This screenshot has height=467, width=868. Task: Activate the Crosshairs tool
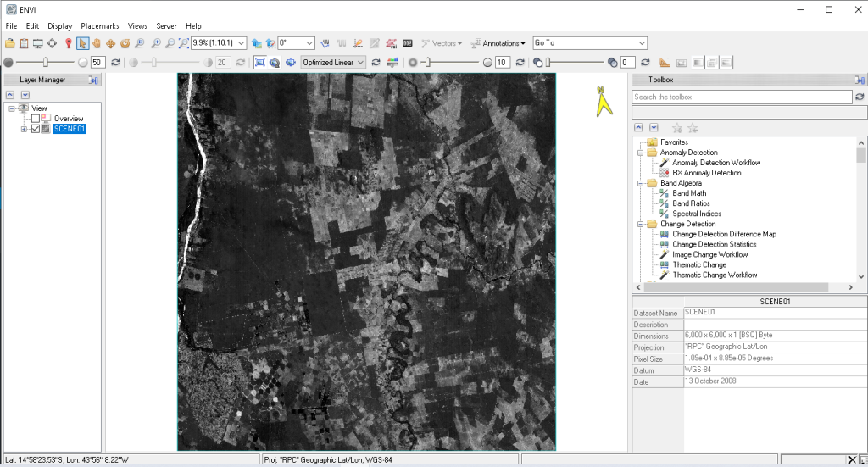[53, 43]
